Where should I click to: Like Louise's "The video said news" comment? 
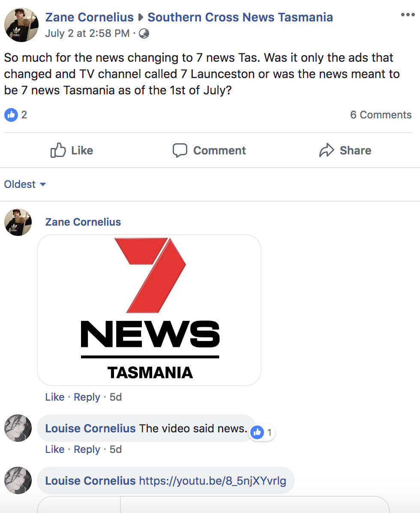click(54, 450)
